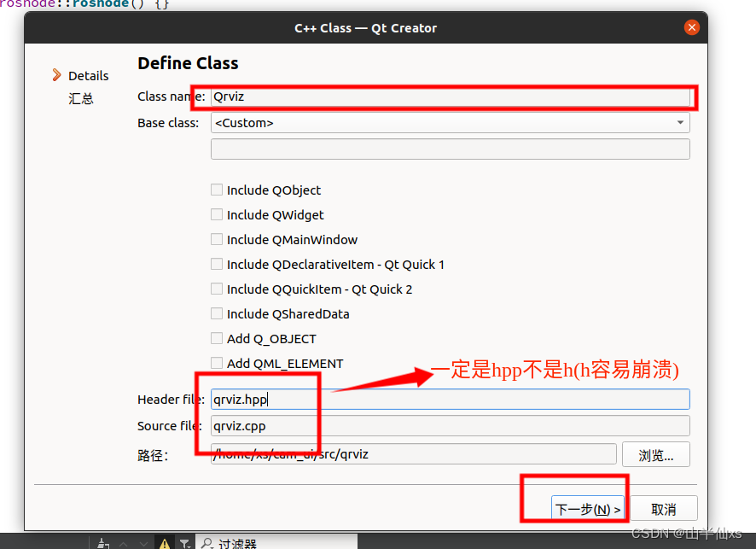Click the 取消 cancel button
Screen dimensions: 756x549
pos(664,509)
